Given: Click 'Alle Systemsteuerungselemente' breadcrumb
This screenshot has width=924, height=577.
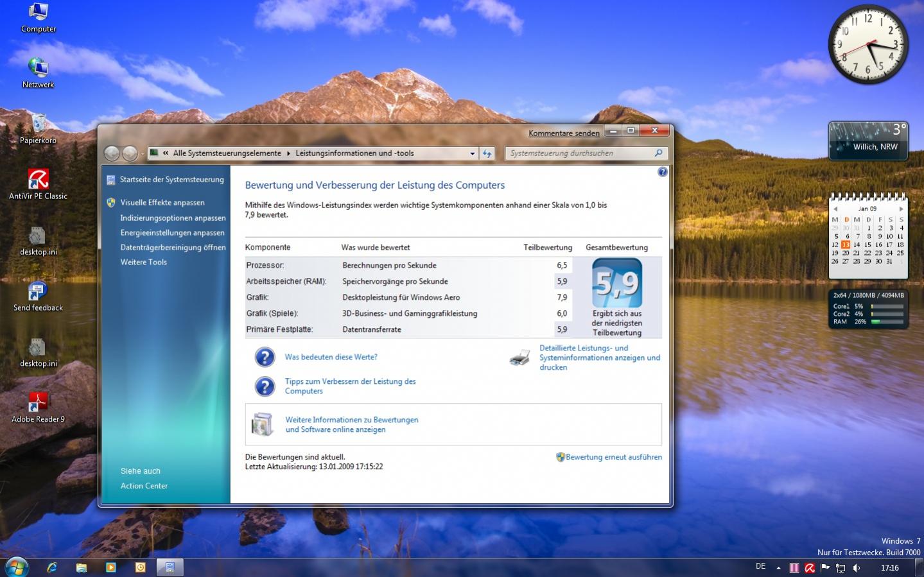Looking at the screenshot, I should tap(227, 153).
